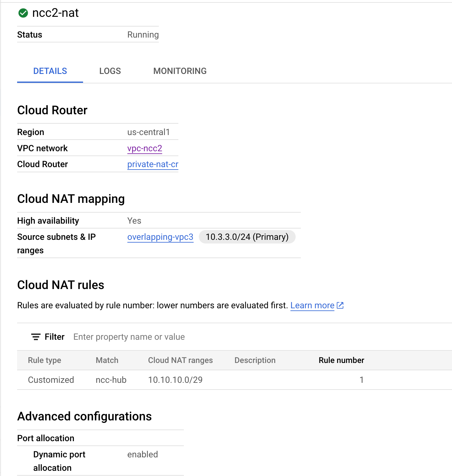Click the Cloud NAT ranges column header
The image size is (452, 476).
pyautogui.click(x=180, y=360)
